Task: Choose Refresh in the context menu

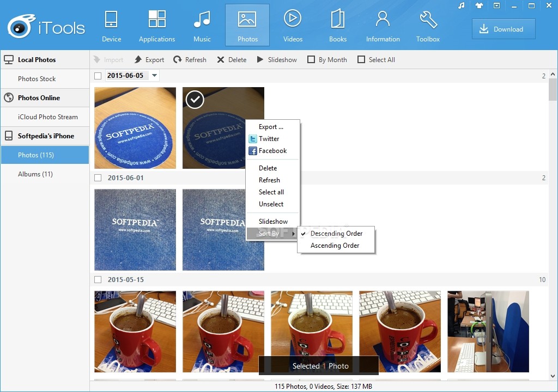Action: point(273,180)
